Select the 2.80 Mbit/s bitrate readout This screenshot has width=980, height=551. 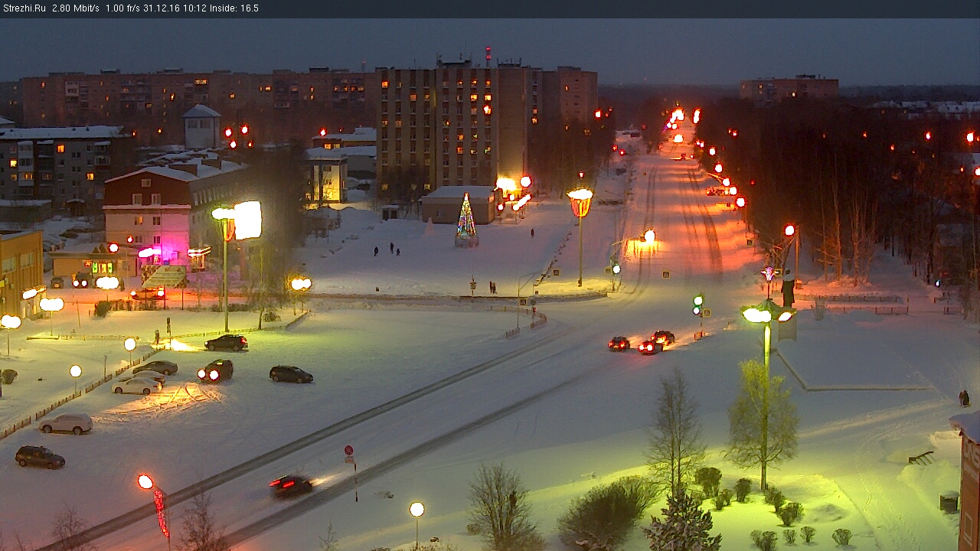coord(76,8)
